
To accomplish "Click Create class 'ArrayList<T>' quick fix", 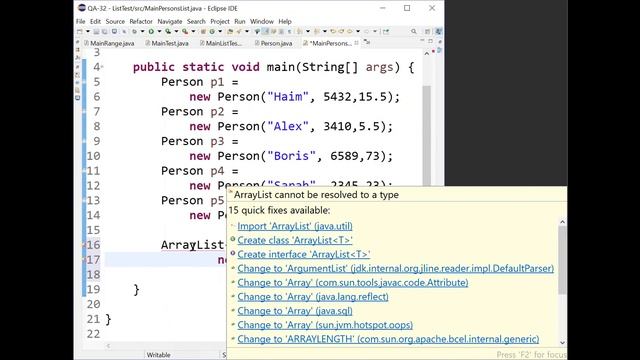I will click(x=295, y=240).
